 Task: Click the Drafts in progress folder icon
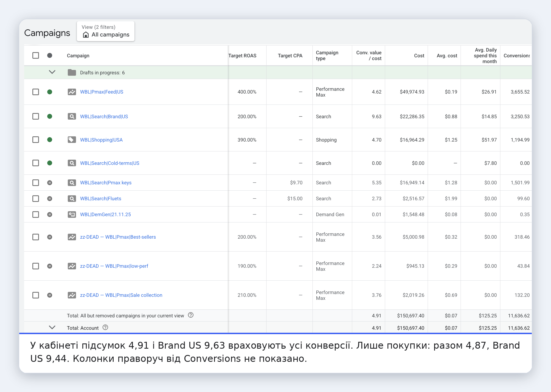(x=72, y=72)
